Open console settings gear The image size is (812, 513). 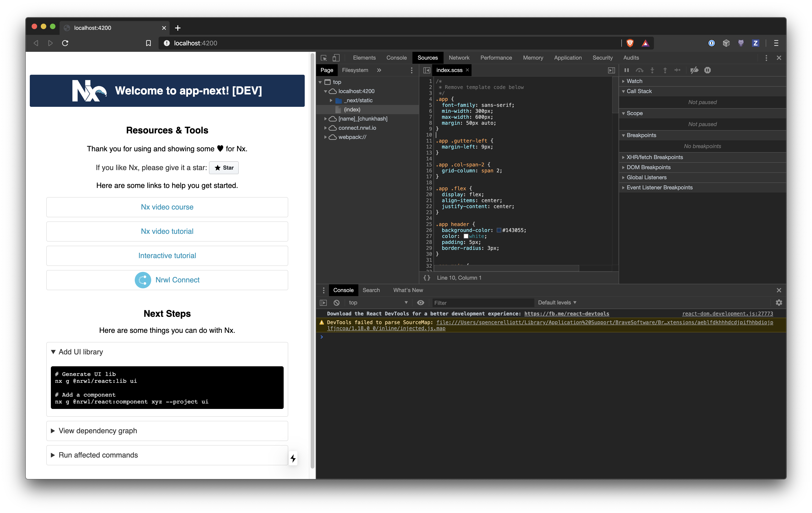click(779, 303)
